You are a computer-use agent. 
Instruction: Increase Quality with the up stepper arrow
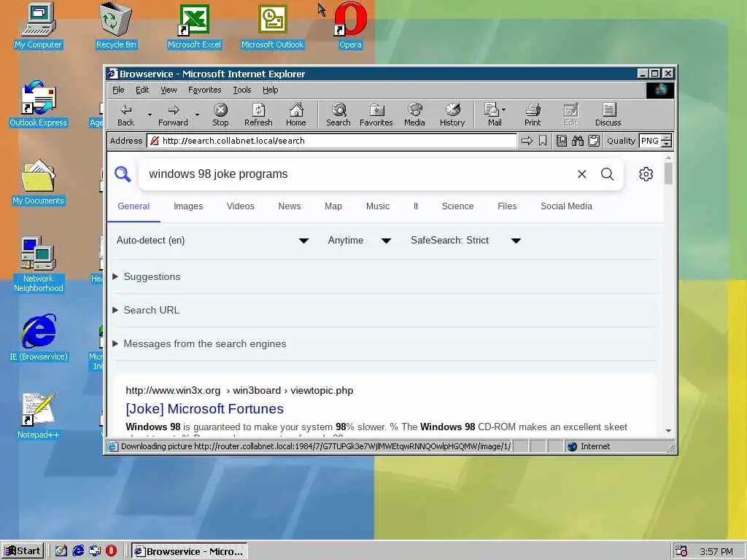(667, 138)
